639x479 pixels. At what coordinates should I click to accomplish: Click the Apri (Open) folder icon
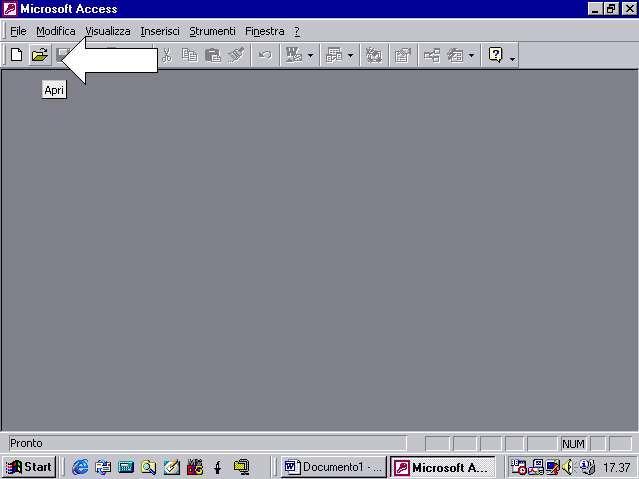pyautogui.click(x=40, y=55)
